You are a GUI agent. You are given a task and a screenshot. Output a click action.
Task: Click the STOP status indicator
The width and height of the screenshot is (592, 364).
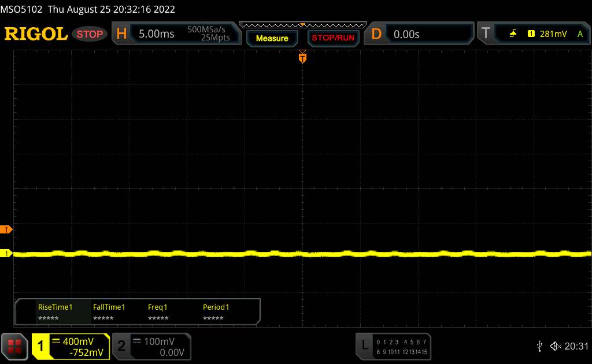[90, 34]
